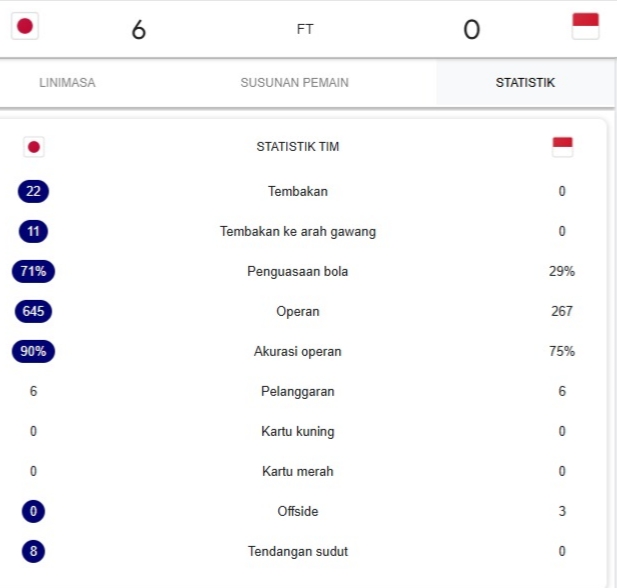Open the Linimasa tab
617x588 pixels.
click(67, 83)
